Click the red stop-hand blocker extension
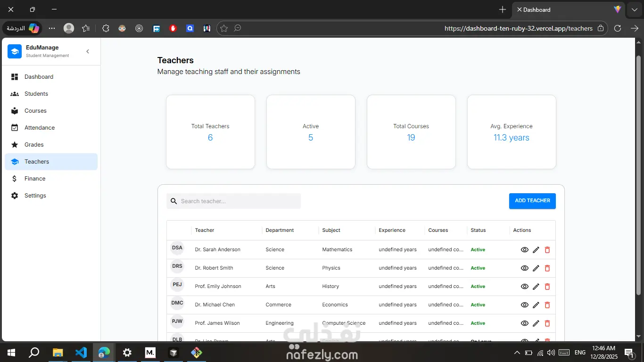The image size is (644, 362). (173, 28)
